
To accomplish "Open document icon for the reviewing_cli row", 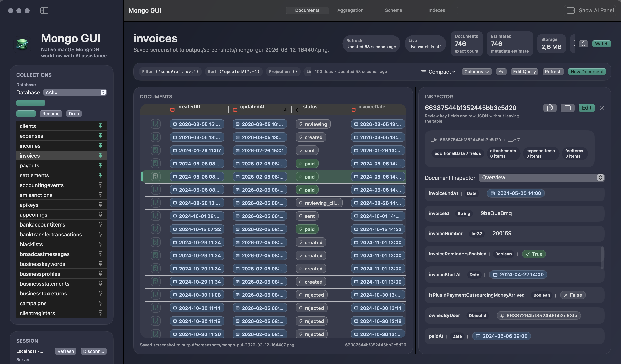I will (155, 203).
